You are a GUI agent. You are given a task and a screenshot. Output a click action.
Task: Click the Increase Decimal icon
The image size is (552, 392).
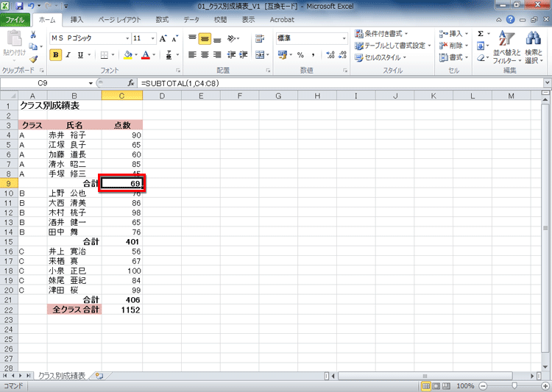pos(330,55)
